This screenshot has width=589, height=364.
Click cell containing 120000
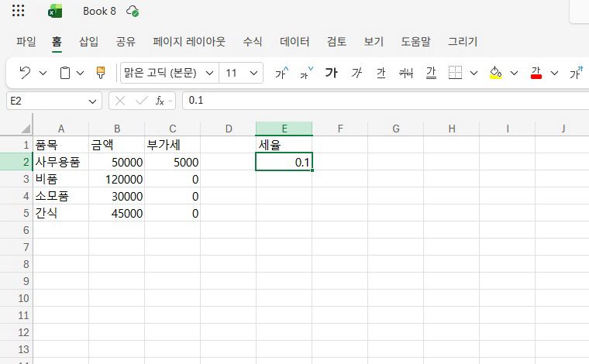coord(116,179)
